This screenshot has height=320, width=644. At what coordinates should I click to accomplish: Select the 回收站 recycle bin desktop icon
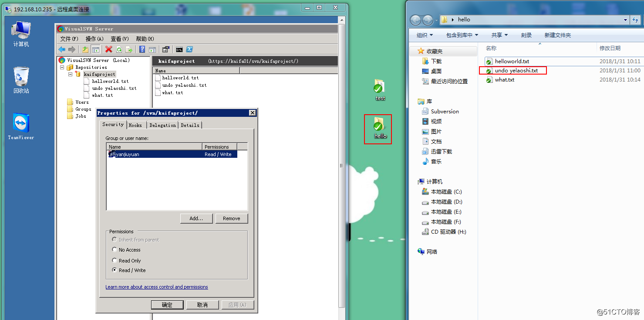21,80
